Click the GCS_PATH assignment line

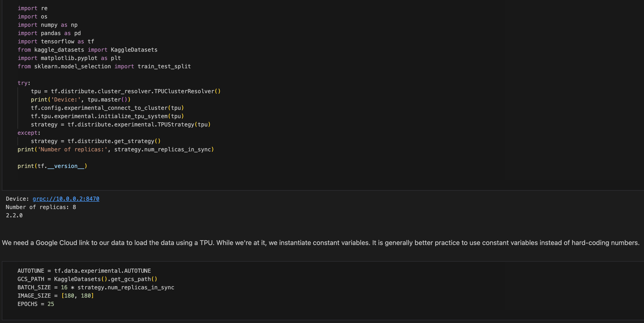[87, 279]
